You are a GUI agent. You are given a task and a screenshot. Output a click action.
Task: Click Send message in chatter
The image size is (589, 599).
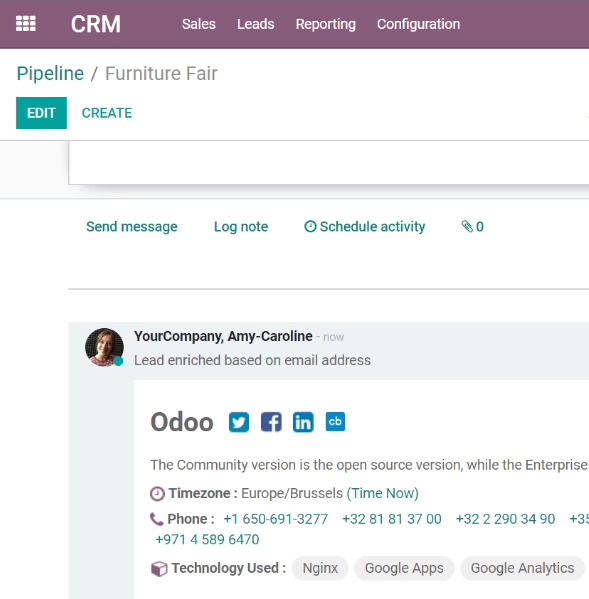point(132,227)
